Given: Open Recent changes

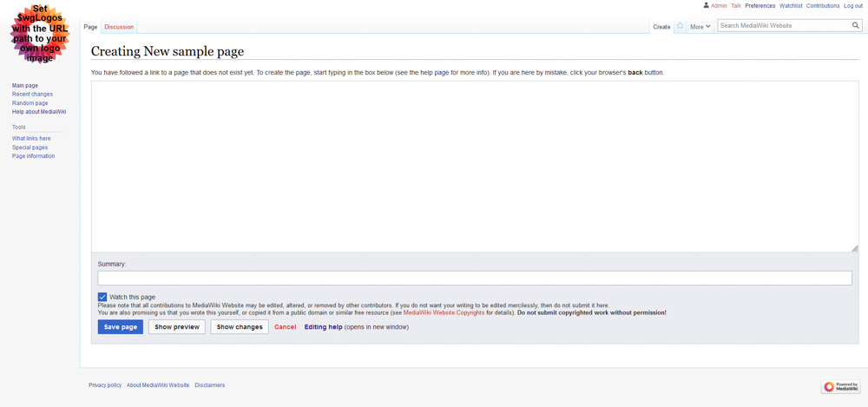Looking at the screenshot, I should click(33, 94).
